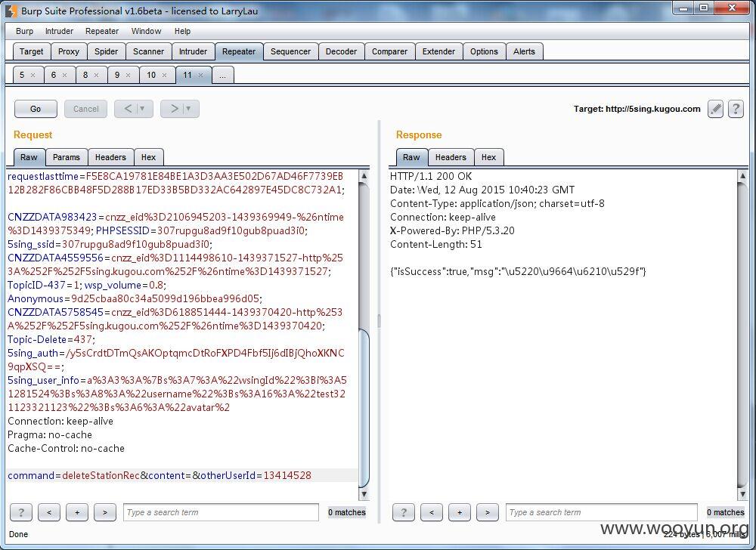Switch to the Scanner tool tab
756x550 pixels.
tap(148, 51)
